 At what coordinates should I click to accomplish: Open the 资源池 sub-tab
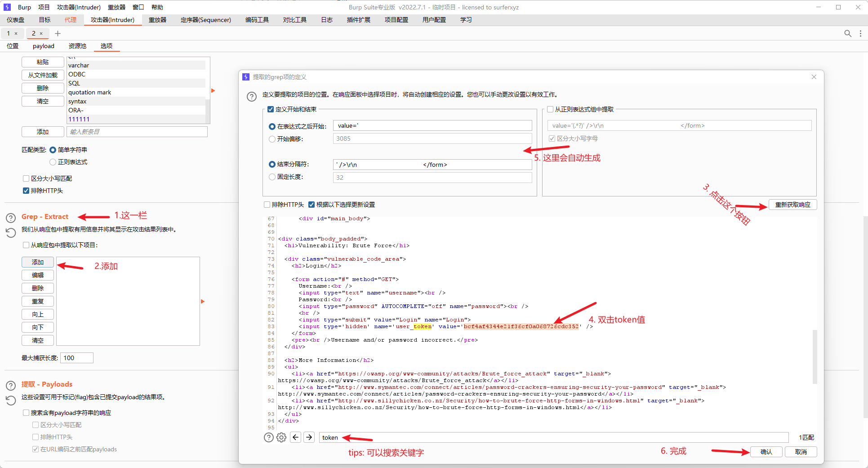77,46
